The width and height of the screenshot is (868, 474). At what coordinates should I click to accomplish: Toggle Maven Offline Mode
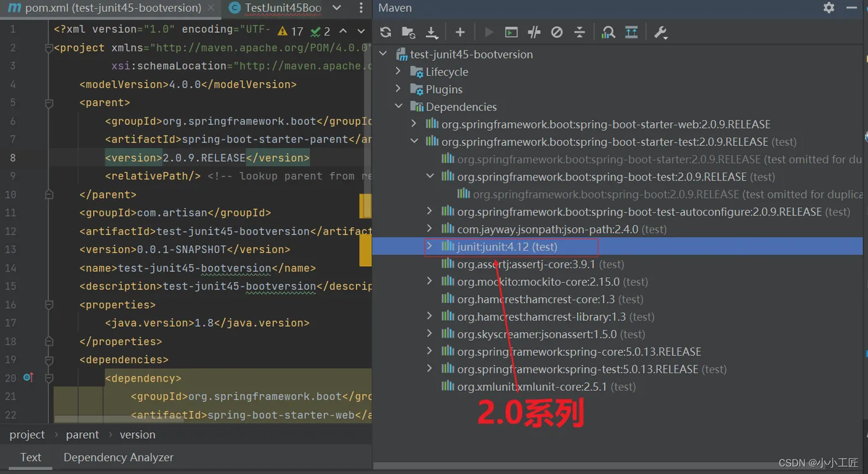534,32
